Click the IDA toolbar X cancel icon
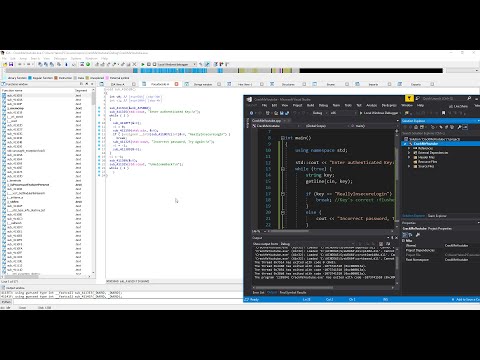The width and height of the screenshot is (480, 360). click(x=134, y=64)
